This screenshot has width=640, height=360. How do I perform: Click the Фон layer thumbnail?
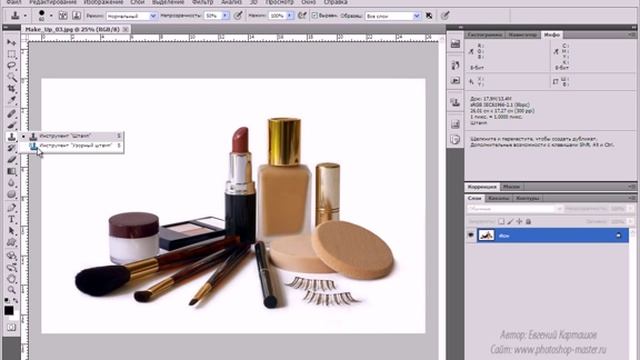point(486,235)
